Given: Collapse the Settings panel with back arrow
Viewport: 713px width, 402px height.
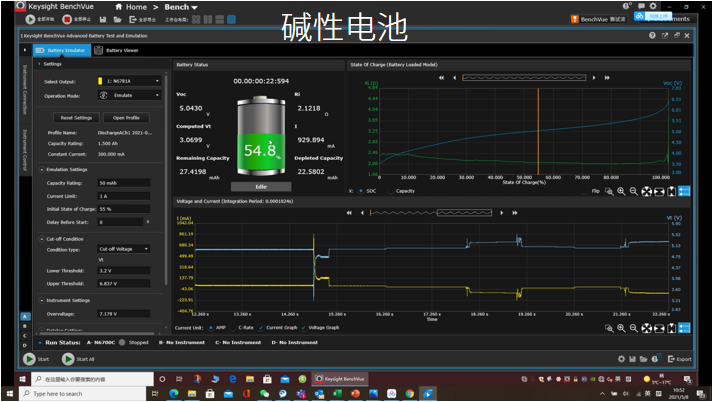Looking at the screenshot, I should (40, 64).
